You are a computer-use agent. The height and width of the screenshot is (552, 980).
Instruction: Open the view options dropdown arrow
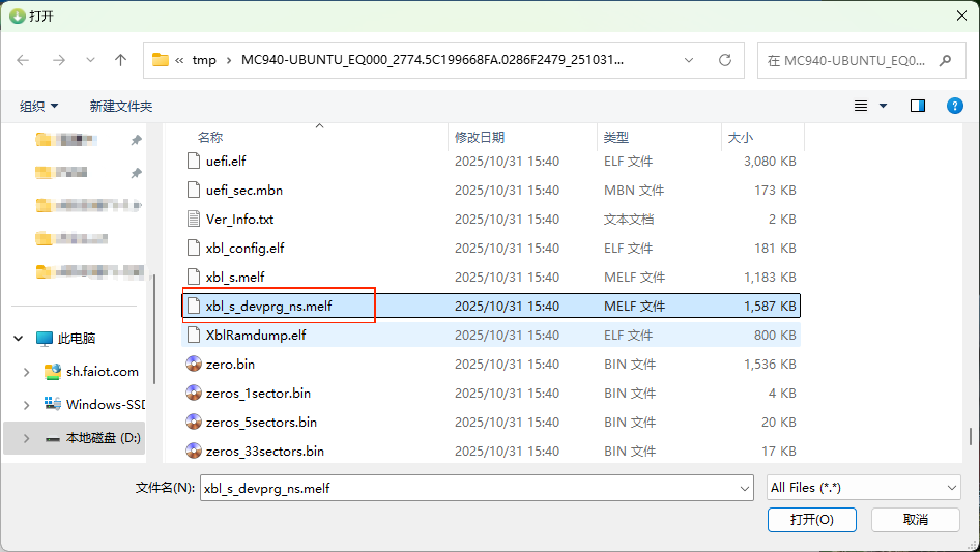(883, 106)
